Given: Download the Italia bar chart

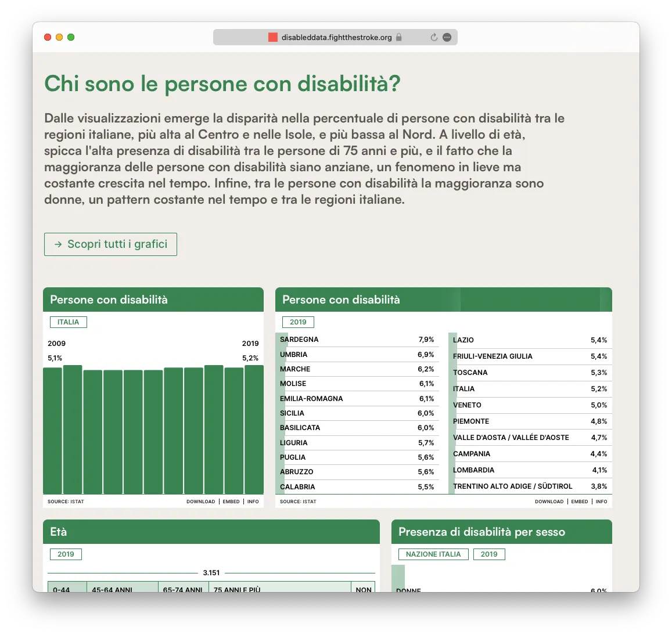Looking at the screenshot, I should pos(200,501).
